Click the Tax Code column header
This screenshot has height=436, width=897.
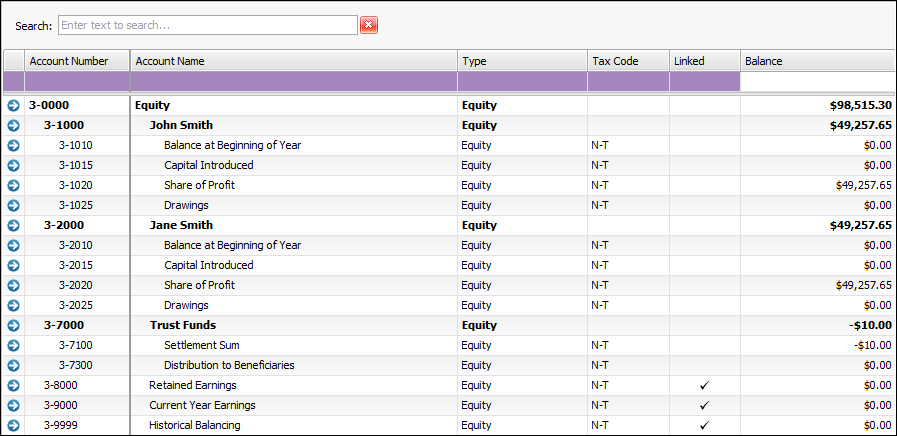[628, 61]
